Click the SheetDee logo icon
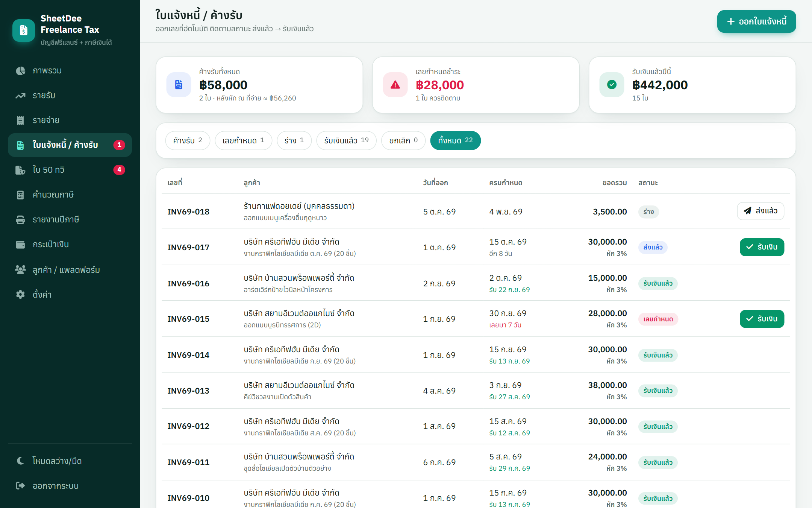 (x=23, y=30)
